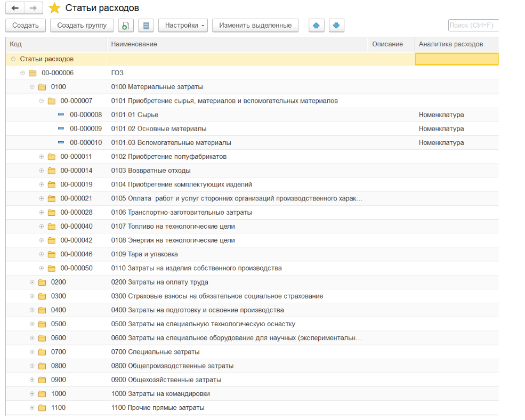Open the Настройки dropdown menu
The height and width of the screenshot is (420, 525).
(185, 26)
